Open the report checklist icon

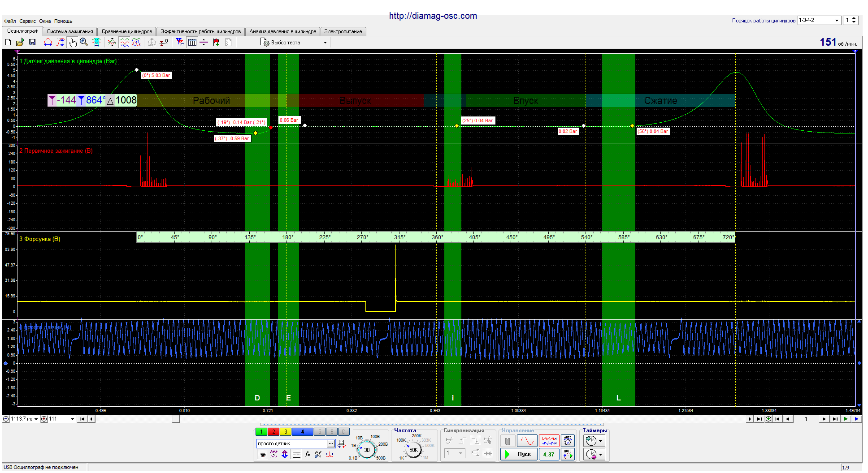(228, 42)
